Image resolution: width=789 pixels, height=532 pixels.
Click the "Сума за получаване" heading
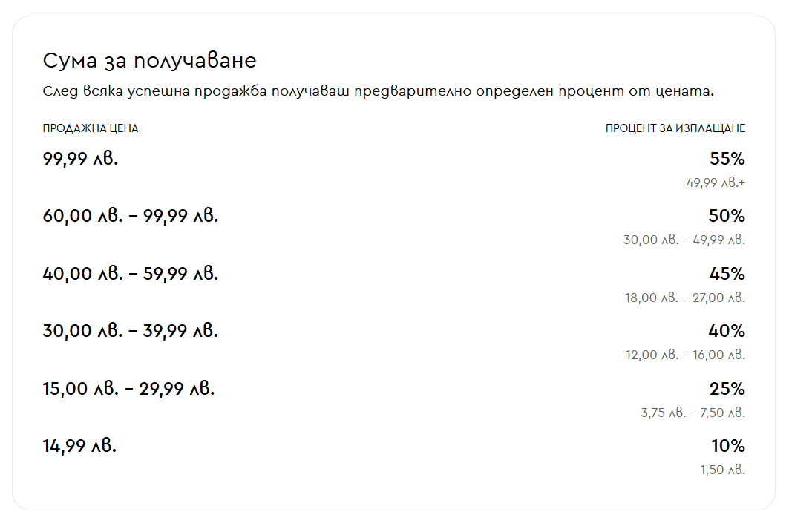click(x=149, y=61)
